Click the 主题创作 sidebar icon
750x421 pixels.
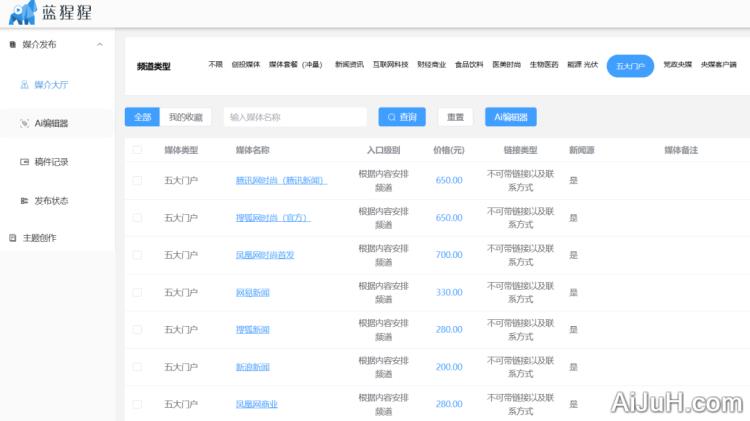[x=13, y=238]
